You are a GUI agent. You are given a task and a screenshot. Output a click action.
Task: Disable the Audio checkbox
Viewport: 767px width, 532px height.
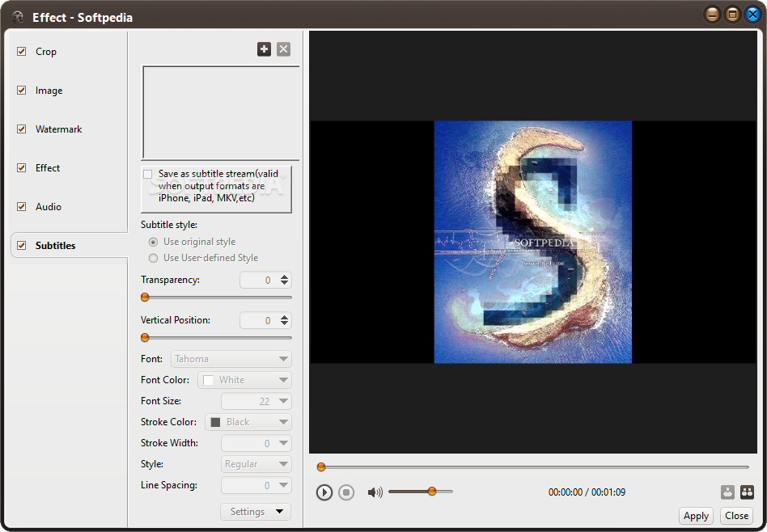[22, 206]
